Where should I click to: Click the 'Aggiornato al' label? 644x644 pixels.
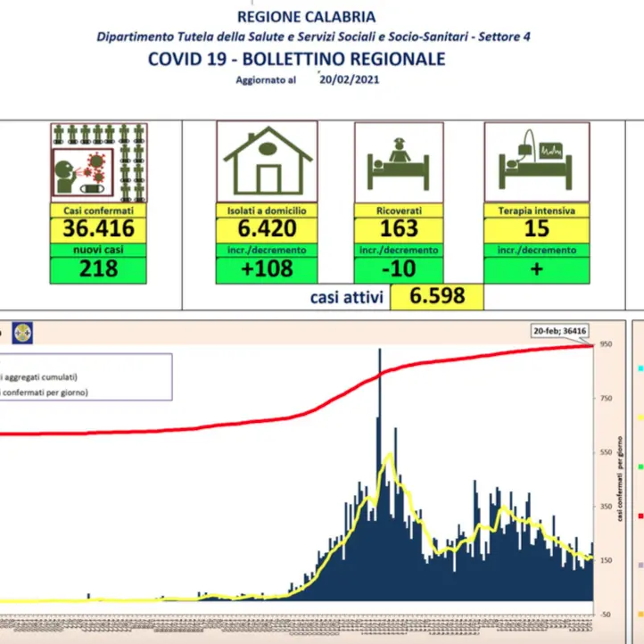(266, 80)
